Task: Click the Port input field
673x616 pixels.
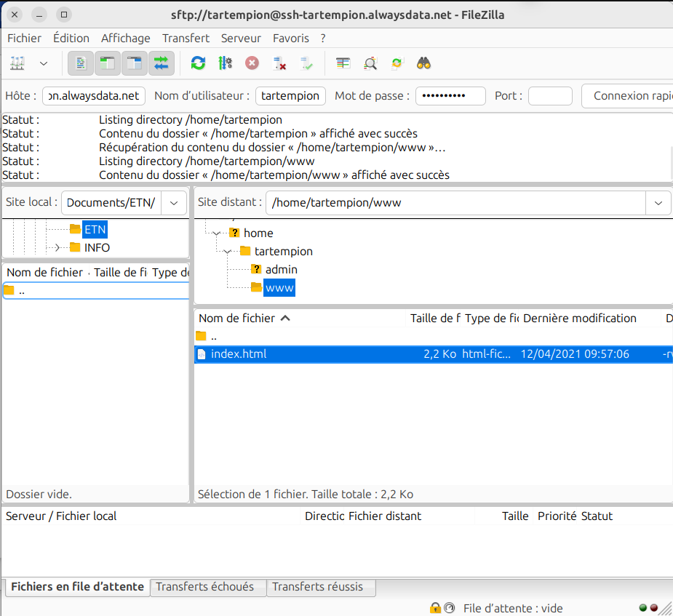Action: [550, 96]
